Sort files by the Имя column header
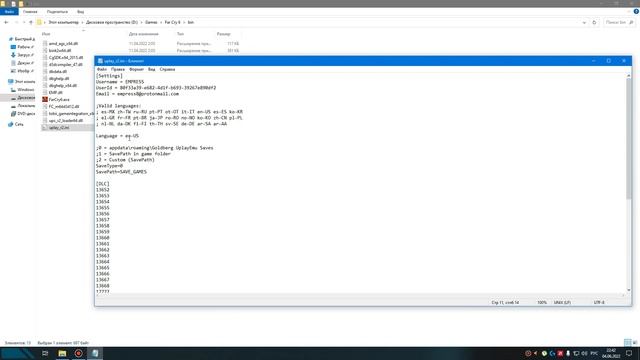 (46, 34)
